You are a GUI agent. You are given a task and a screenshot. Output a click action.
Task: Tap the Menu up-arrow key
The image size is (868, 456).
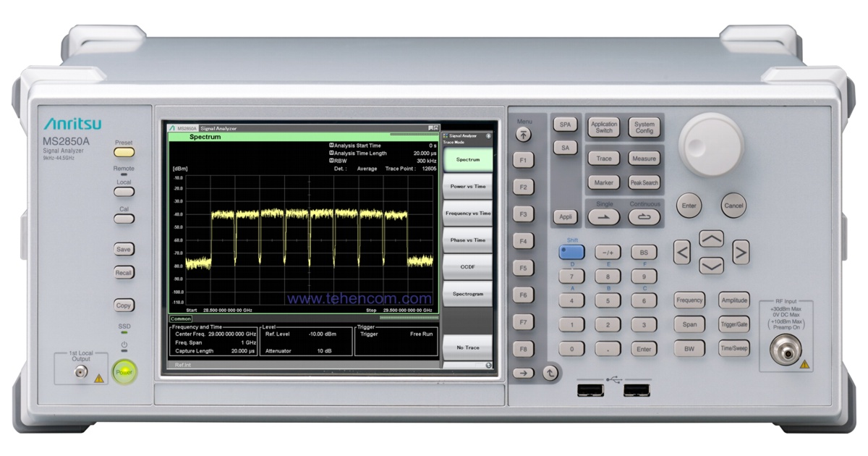(524, 135)
